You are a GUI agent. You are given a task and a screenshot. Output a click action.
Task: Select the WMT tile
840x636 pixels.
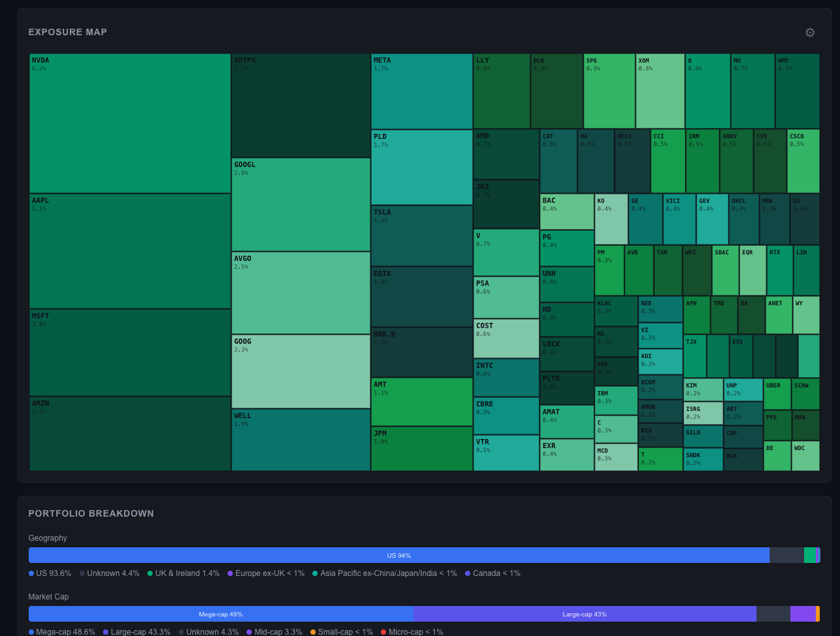(x=797, y=91)
